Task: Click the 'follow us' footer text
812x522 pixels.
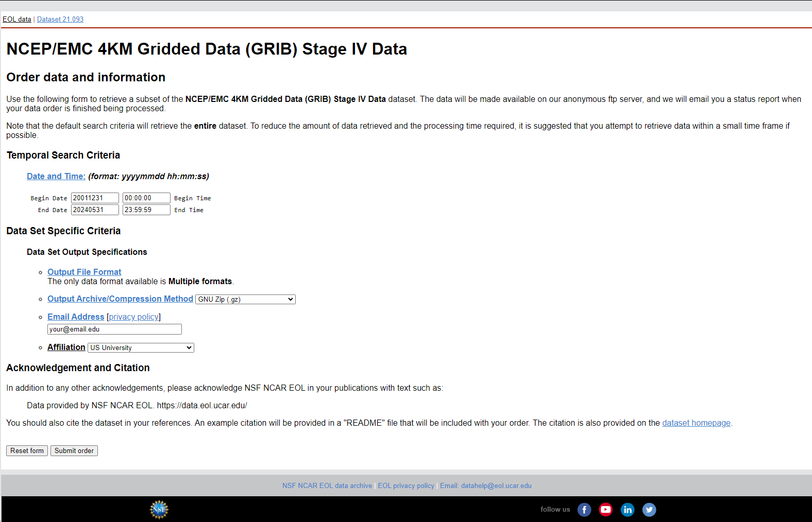Action: [555, 509]
